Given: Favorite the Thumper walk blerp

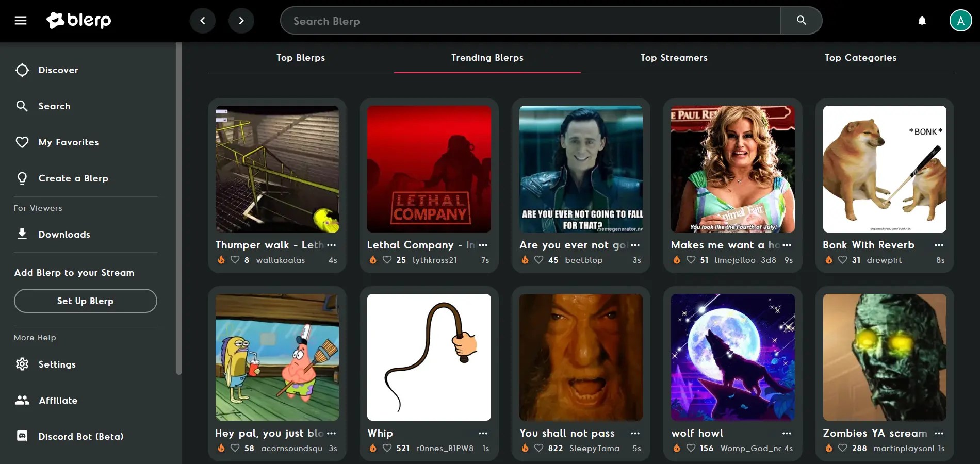Looking at the screenshot, I should pyautogui.click(x=235, y=260).
